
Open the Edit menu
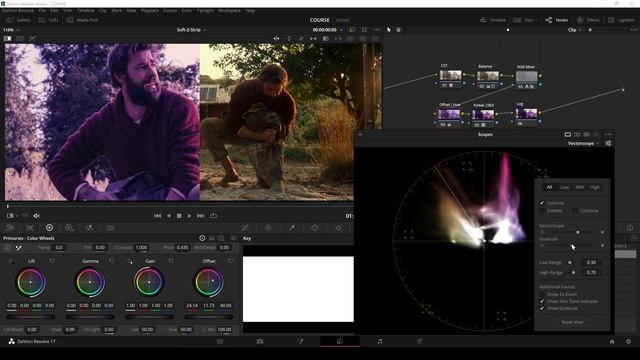point(54,10)
